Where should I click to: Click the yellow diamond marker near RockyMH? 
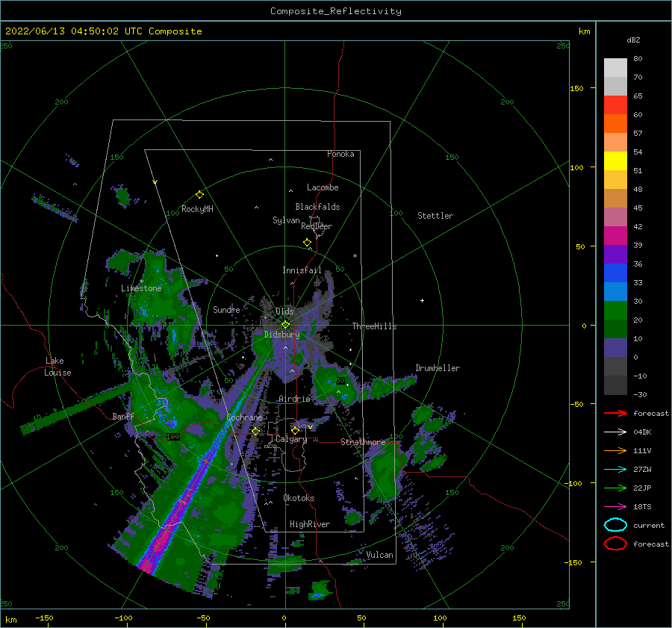point(199,195)
